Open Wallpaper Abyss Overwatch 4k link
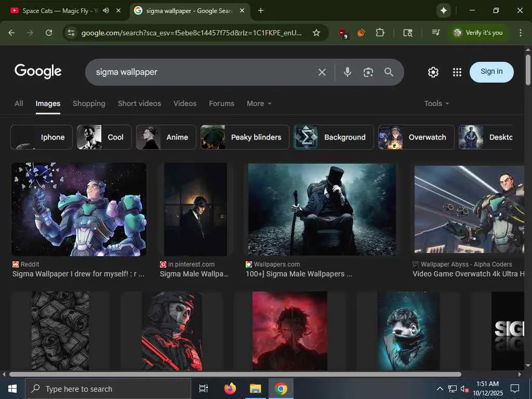The width and height of the screenshot is (532, 399). point(469,274)
